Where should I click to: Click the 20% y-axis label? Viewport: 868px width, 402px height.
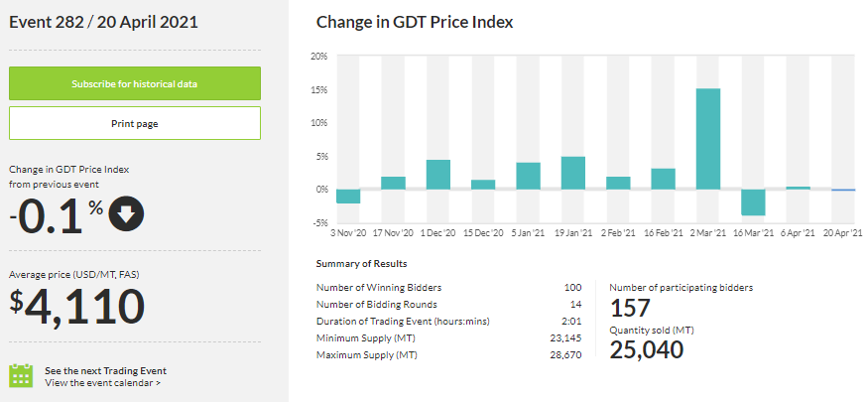(319, 57)
